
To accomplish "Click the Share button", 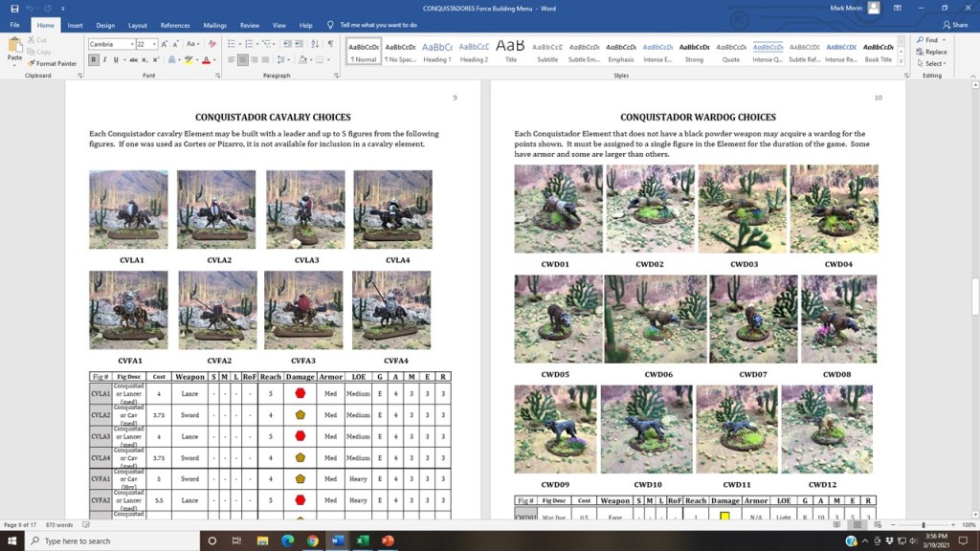I will tap(954, 25).
